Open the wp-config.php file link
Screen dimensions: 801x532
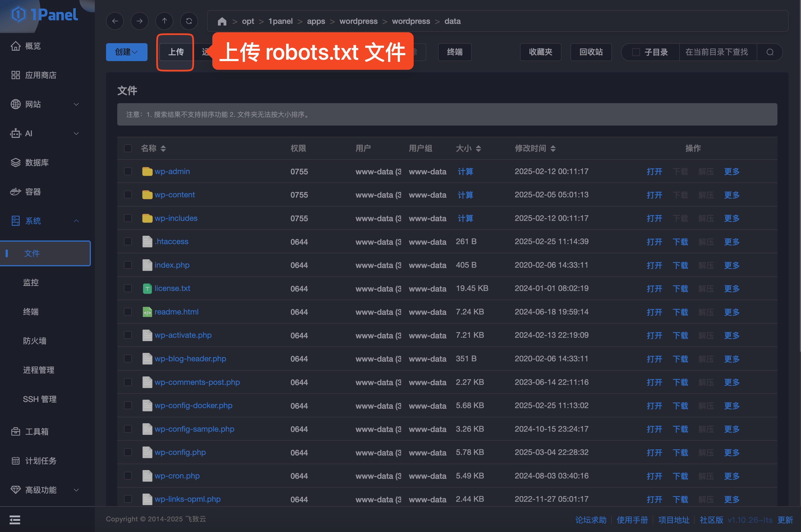[180, 452]
